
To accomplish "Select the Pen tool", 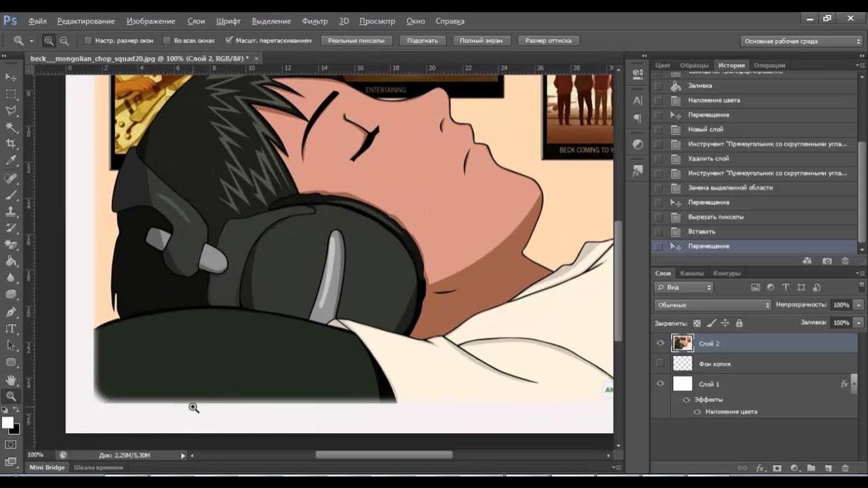I will coord(11,312).
